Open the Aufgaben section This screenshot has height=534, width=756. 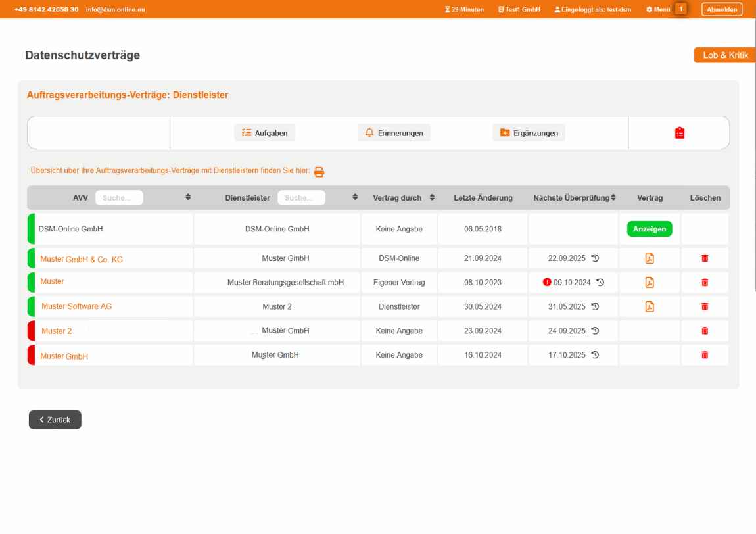(x=265, y=133)
